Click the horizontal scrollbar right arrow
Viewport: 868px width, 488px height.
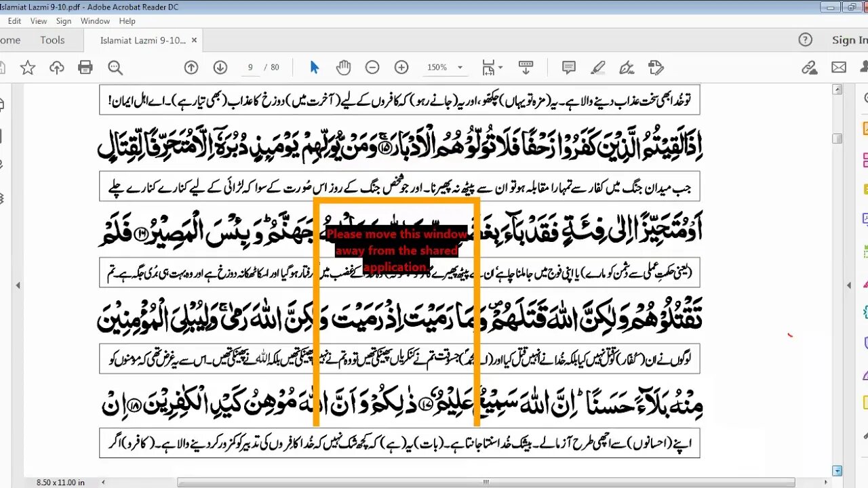coord(825,483)
